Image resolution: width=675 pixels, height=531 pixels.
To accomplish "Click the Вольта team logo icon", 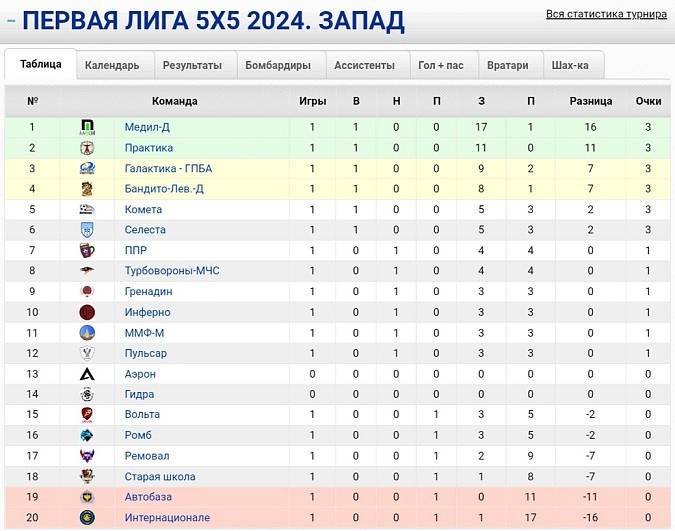I will 87,415.
